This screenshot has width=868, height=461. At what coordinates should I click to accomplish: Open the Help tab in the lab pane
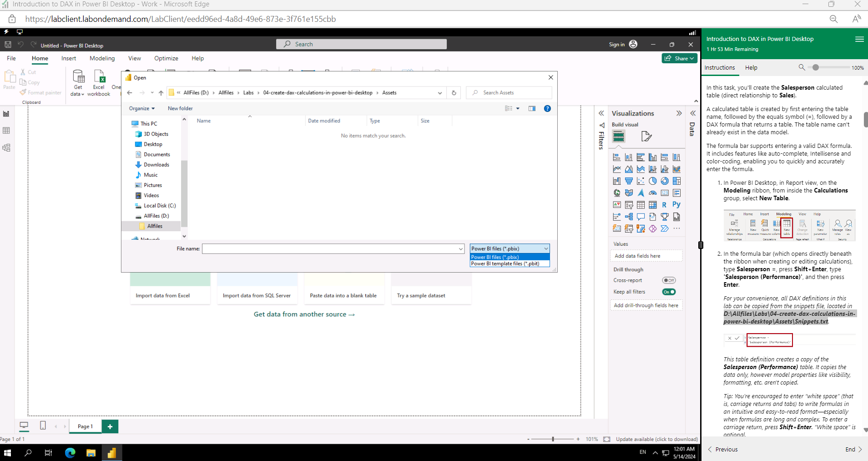coord(751,67)
